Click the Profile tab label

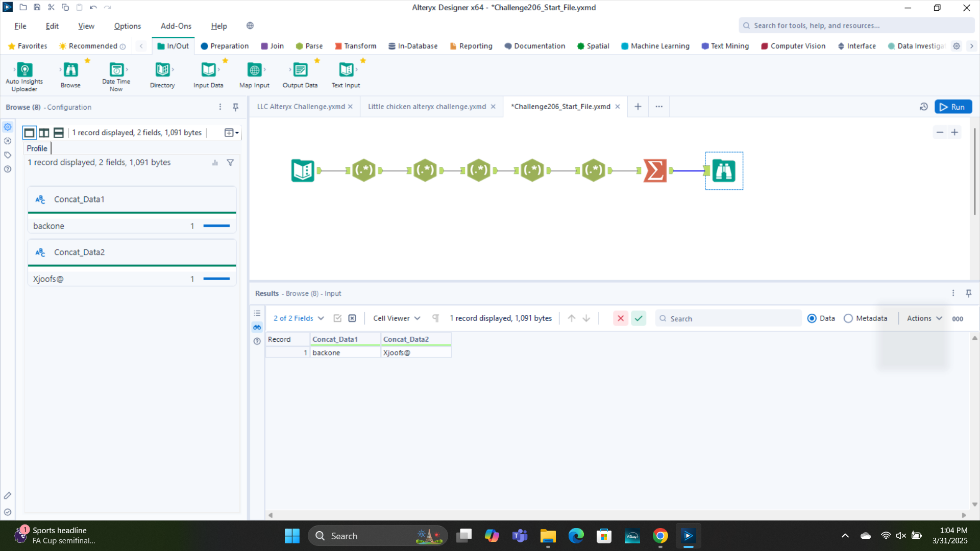click(37, 148)
